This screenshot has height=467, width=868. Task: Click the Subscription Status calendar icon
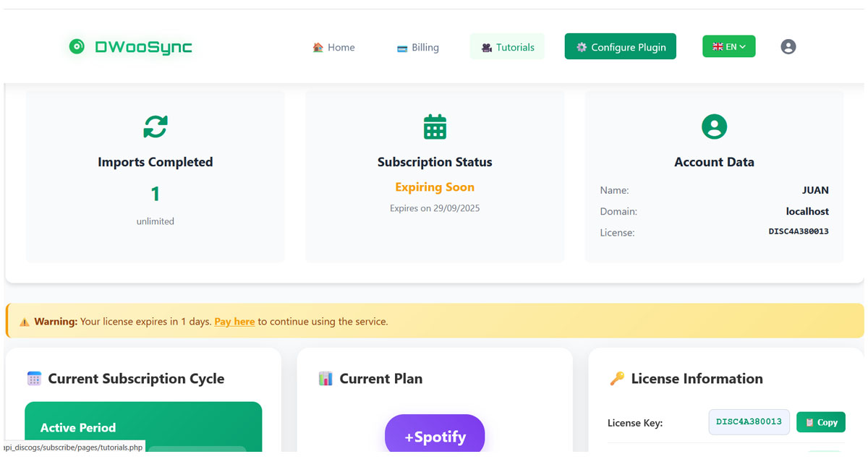tap(435, 127)
